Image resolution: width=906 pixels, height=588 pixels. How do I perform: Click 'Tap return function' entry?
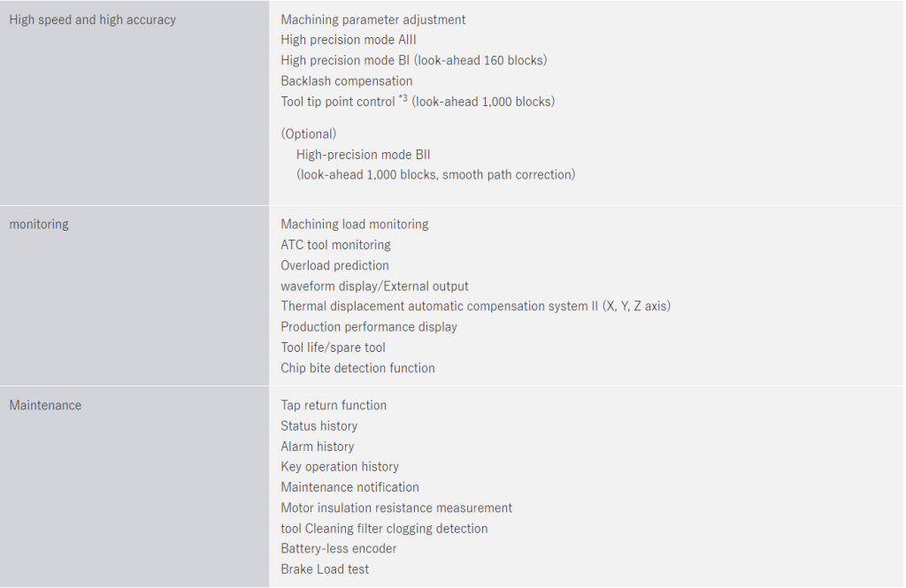click(x=334, y=406)
